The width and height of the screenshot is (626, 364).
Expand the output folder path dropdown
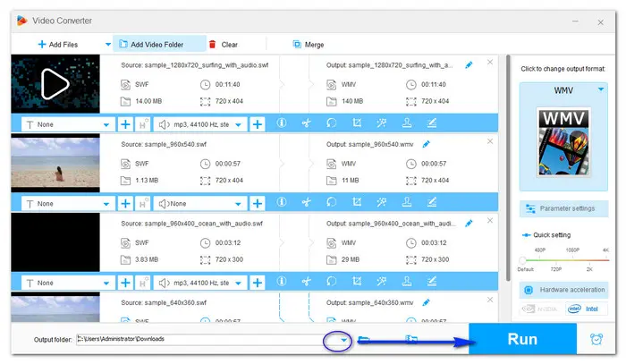pos(343,340)
